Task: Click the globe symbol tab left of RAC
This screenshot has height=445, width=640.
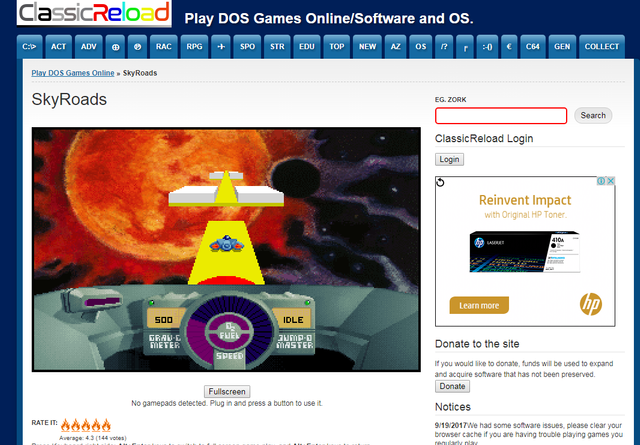Action: click(x=138, y=47)
